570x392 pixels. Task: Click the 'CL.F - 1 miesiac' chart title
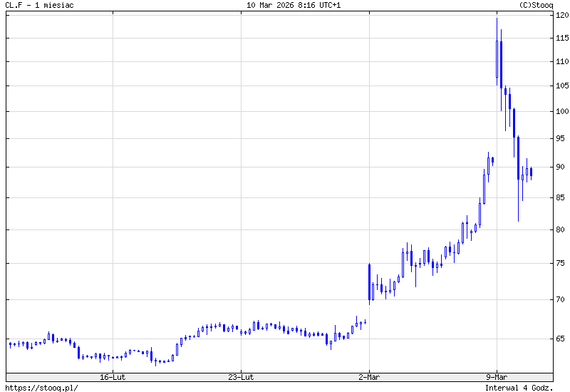(x=39, y=5)
